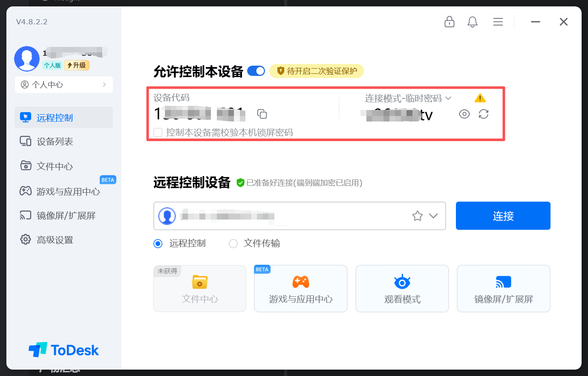Show the temporary password with the eye icon
Screen dimensions: 588x376
pos(464,114)
